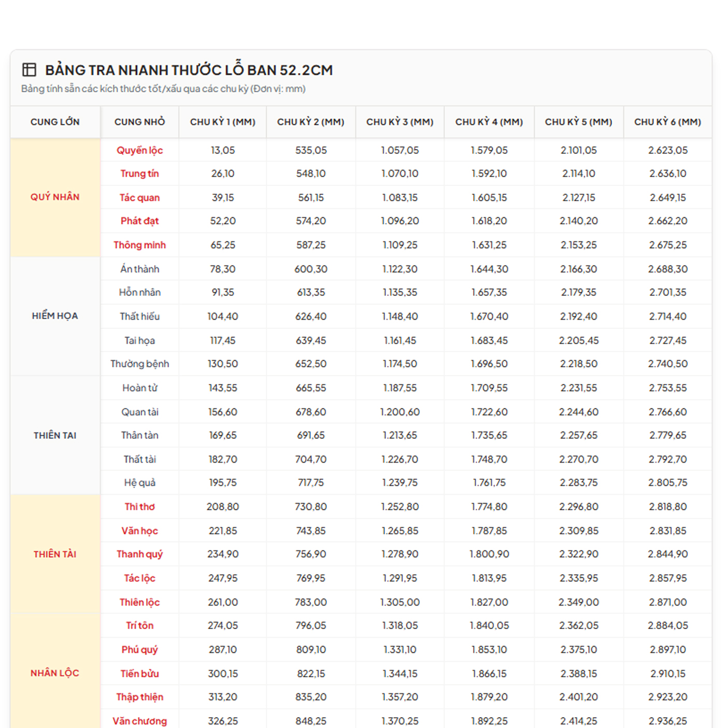
Task: Select the CHU KỲ 3 (MM) header
Action: [399, 122]
